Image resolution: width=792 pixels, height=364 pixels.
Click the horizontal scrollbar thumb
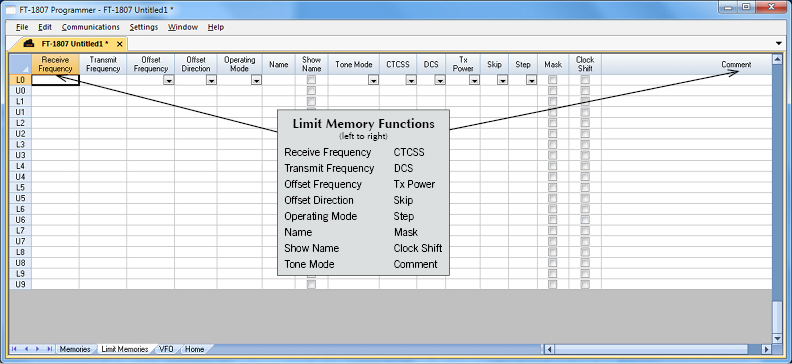click(652, 349)
